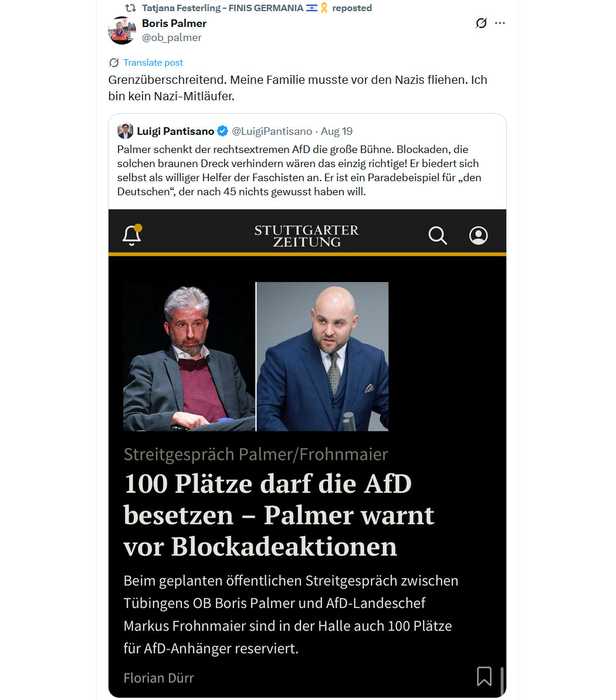Open the @ob_palmer handle
This screenshot has height=700, width=616.
171,38
